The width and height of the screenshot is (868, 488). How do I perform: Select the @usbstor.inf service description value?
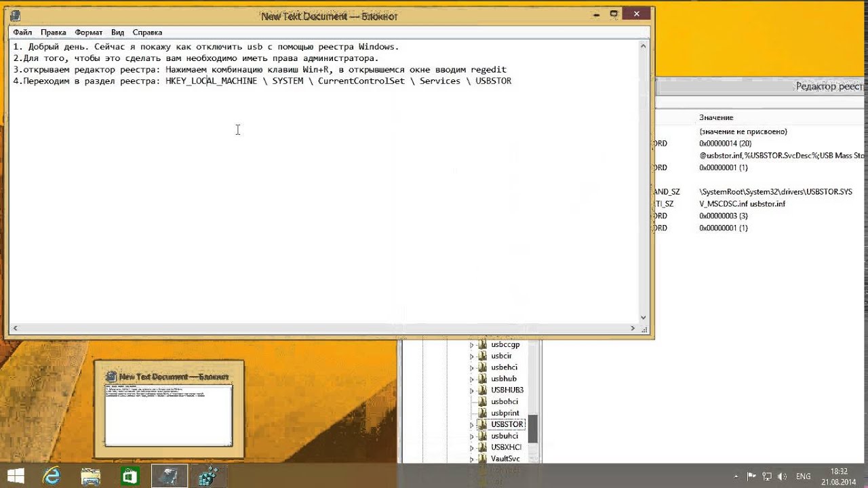click(x=783, y=156)
